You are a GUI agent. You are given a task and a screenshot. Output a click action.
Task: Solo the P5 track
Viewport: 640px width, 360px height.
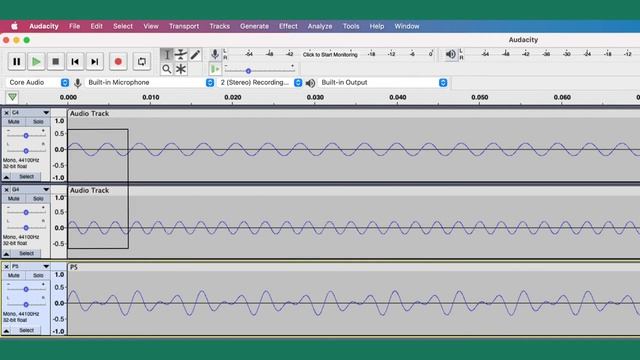point(38,275)
